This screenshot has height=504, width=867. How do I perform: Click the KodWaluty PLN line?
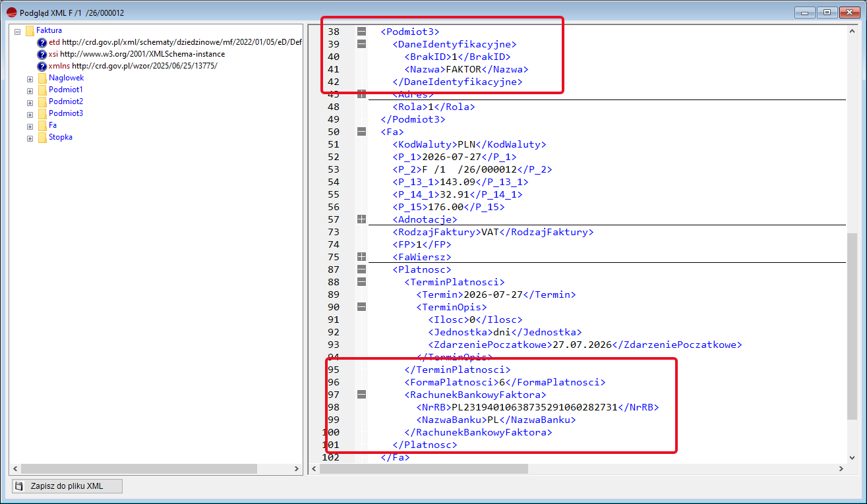coord(469,144)
